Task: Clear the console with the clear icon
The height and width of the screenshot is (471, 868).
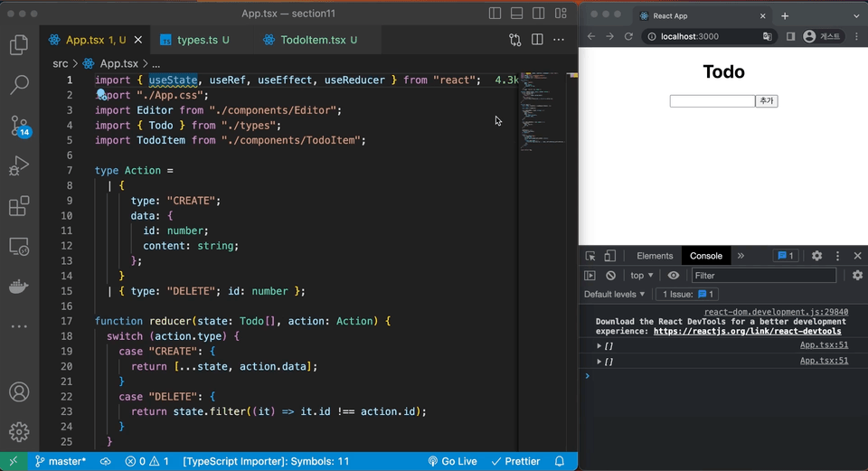Action: pos(611,276)
